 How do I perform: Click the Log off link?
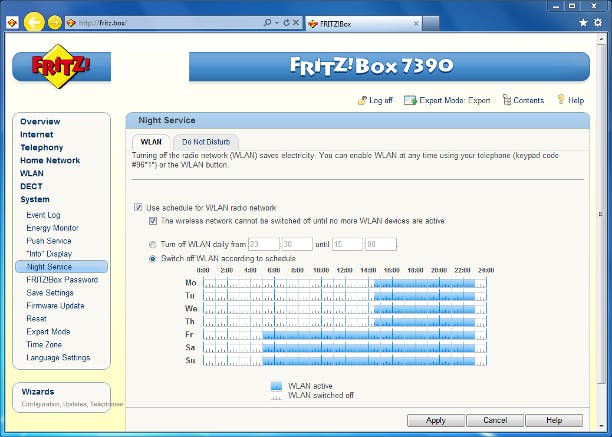(381, 100)
